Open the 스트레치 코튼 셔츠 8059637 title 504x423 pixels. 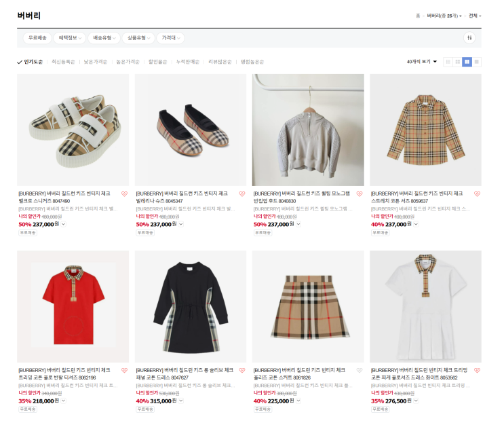[x=417, y=197]
